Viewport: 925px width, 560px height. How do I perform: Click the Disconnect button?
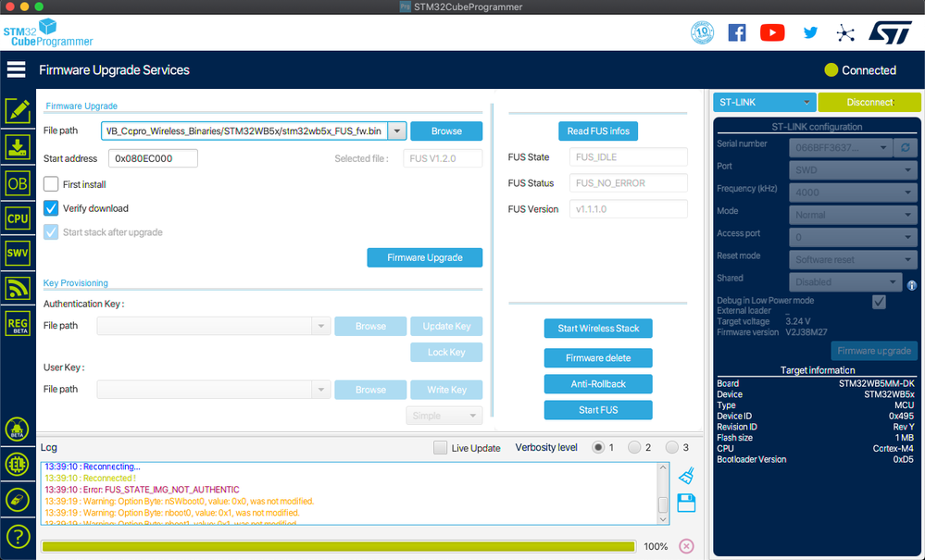point(869,102)
